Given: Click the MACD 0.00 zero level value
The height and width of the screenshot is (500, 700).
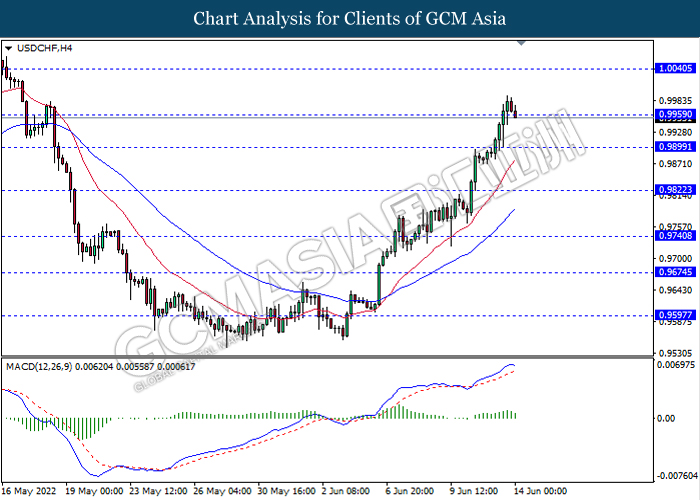Looking at the screenshot, I should (x=666, y=418).
